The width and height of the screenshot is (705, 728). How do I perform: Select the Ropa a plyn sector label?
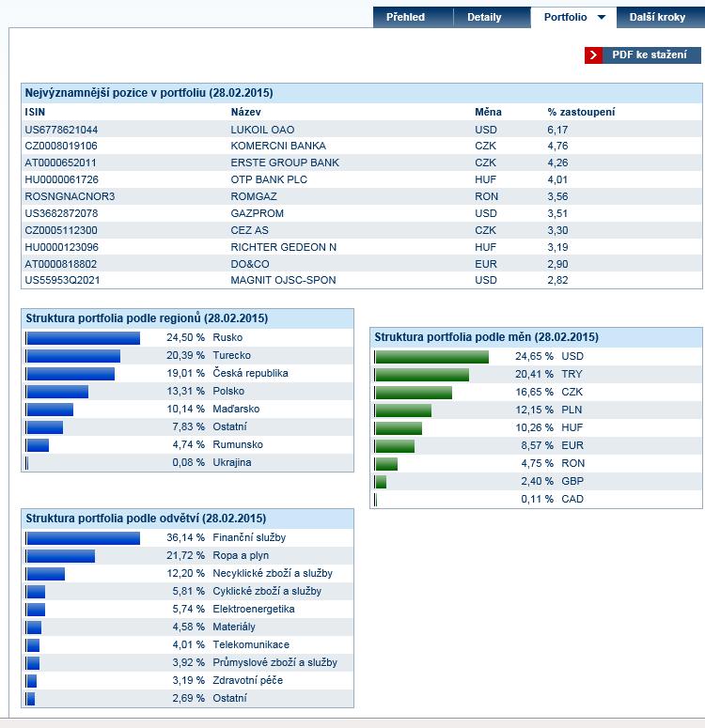click(x=241, y=555)
